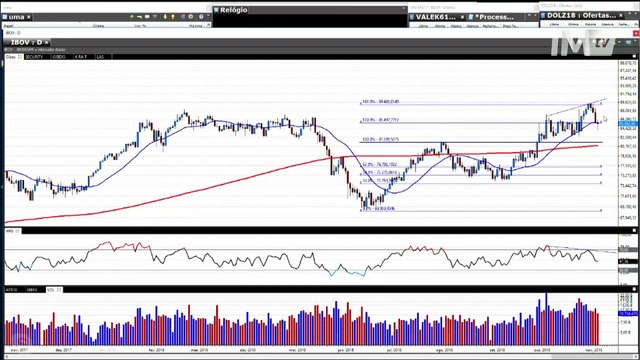Open the speech bubble comment icon in uma toolbar
The width and height of the screenshot is (640, 360).
[147, 17]
